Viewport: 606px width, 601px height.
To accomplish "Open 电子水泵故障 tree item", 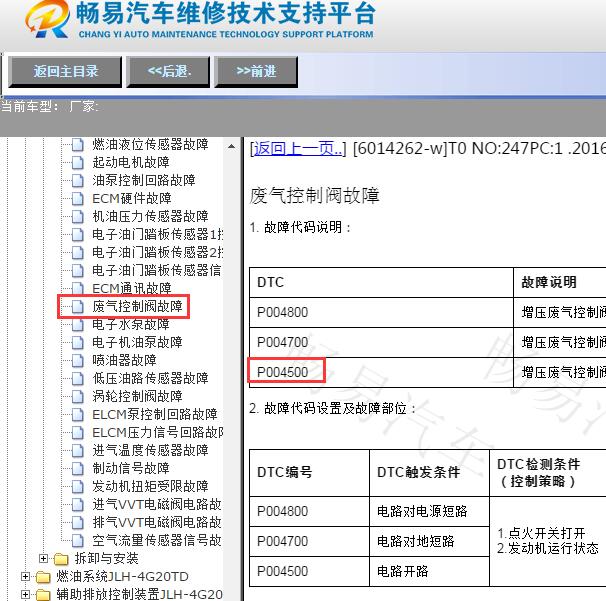I will tap(131, 325).
